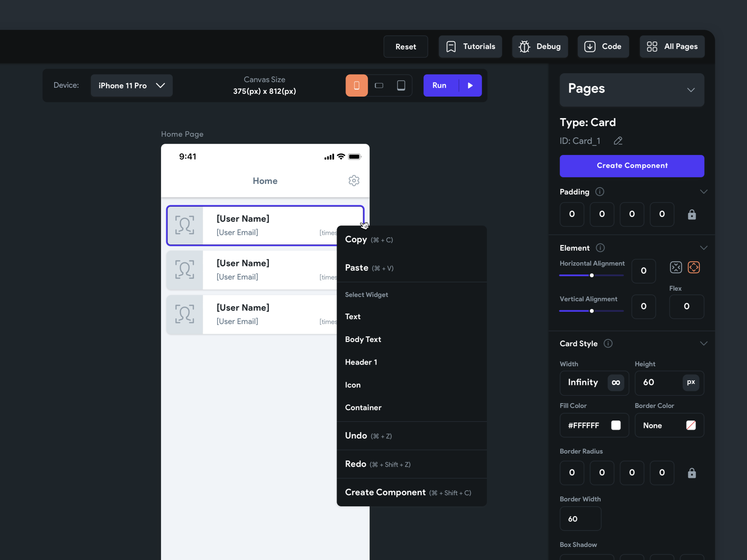This screenshot has width=747, height=560.
Task: Expand the Pages dropdown panel
Action: (691, 90)
